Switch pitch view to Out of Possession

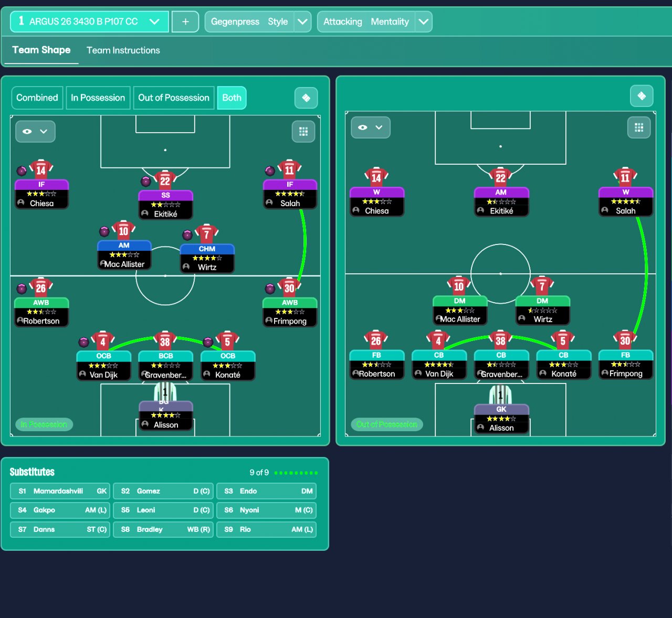coord(174,98)
